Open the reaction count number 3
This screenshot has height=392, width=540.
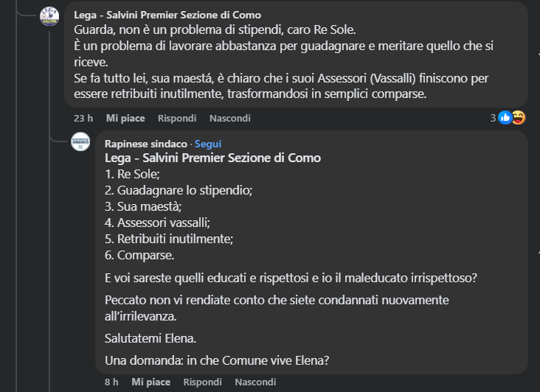click(x=493, y=118)
